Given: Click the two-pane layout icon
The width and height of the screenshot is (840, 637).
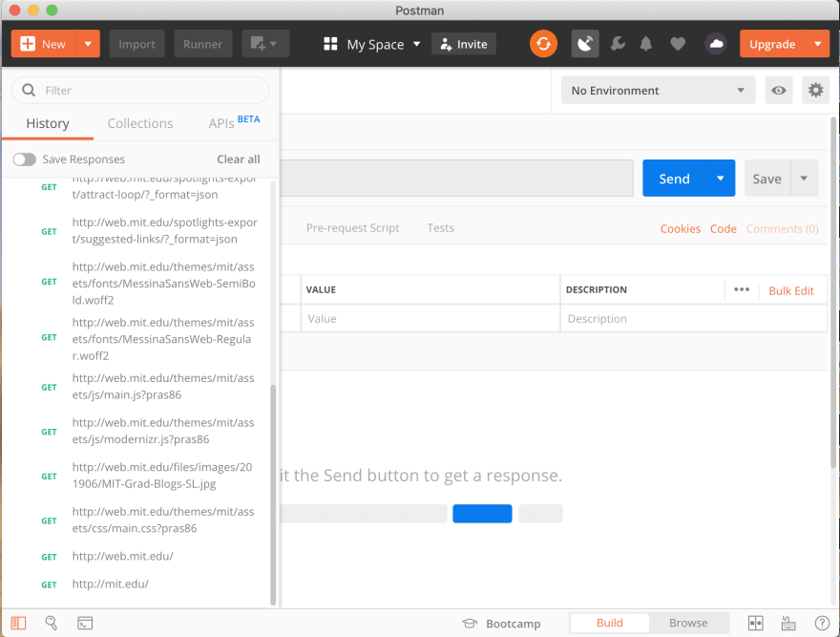Looking at the screenshot, I should [755, 623].
